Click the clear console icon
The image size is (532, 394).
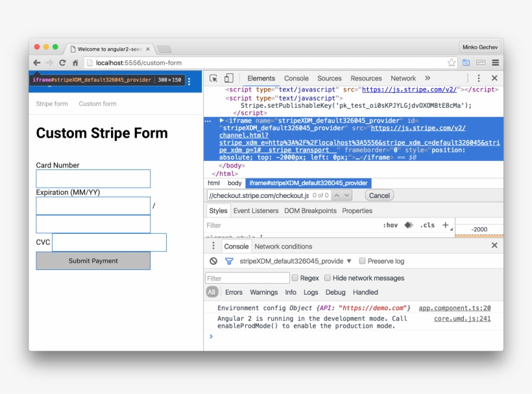213,261
